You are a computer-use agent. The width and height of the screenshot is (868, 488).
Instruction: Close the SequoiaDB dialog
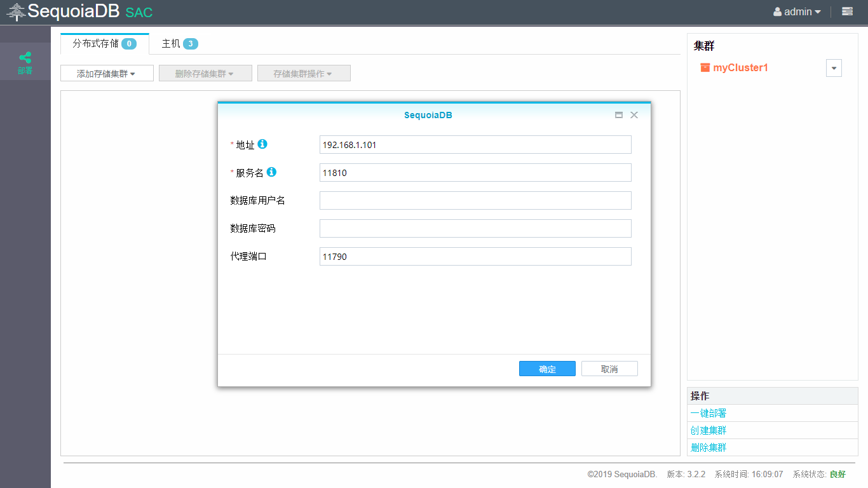click(634, 115)
